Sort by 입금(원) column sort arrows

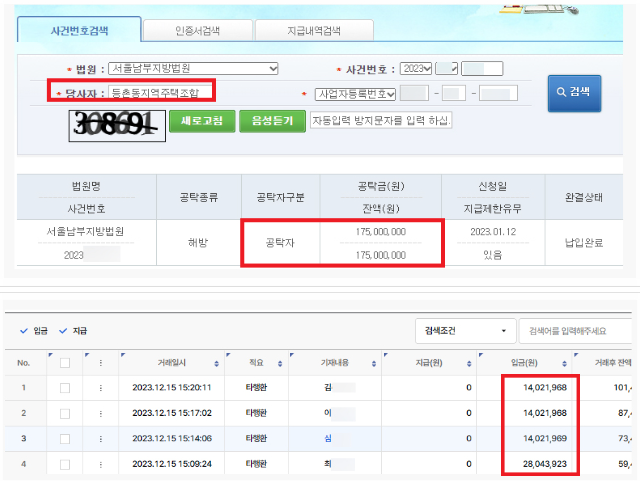564,364
